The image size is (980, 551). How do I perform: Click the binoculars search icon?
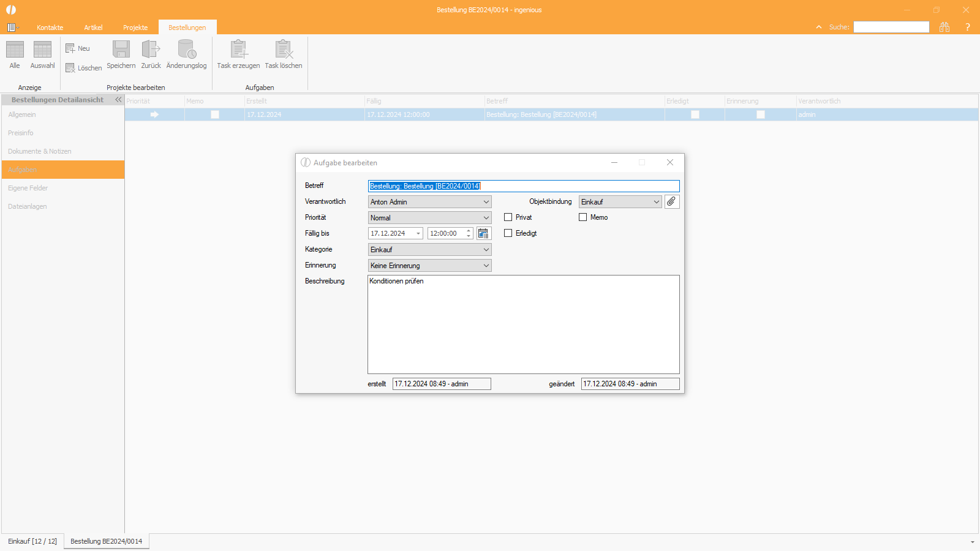(x=944, y=27)
